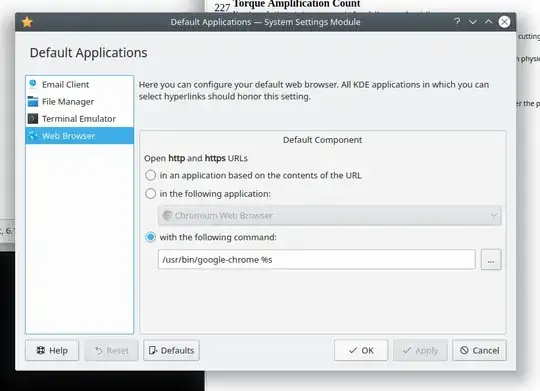This screenshot has height=391, width=540.
Task: Minimize the dialog using the down chevron
Action: (473, 22)
